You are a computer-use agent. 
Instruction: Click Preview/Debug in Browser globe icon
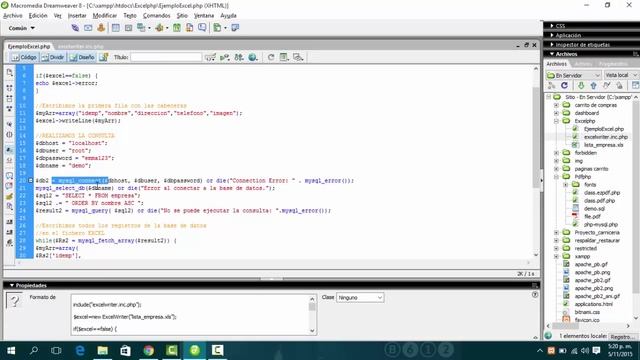pos(253,58)
